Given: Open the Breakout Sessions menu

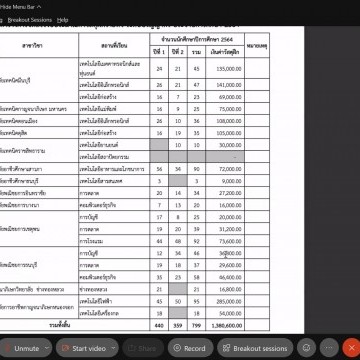Looking at the screenshot, I should click(30, 20).
